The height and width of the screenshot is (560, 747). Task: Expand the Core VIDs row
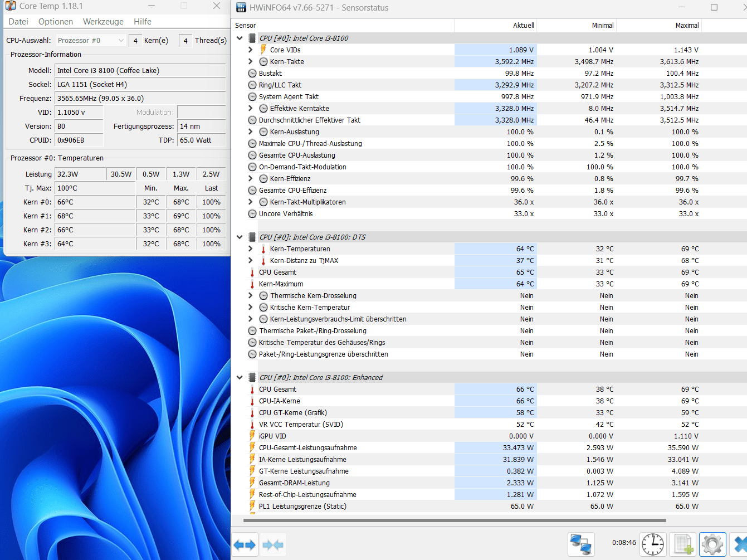pos(251,50)
